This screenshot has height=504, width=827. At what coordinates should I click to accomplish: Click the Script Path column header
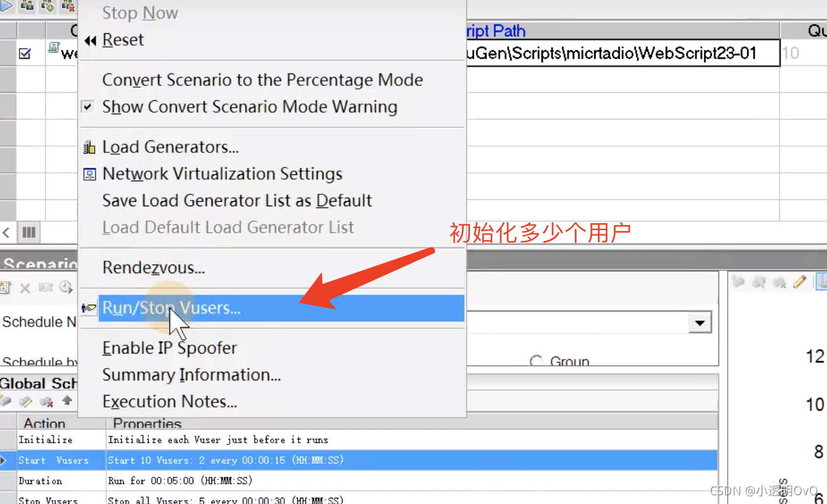point(622,31)
